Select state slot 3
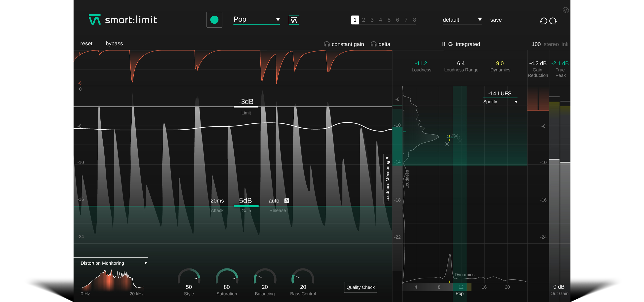644x302 pixels. pos(372,20)
